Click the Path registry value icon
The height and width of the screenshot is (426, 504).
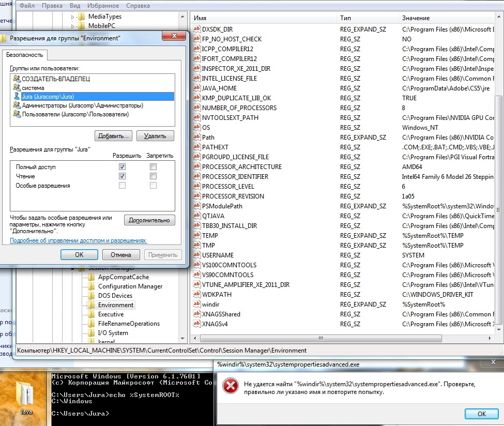(x=196, y=138)
